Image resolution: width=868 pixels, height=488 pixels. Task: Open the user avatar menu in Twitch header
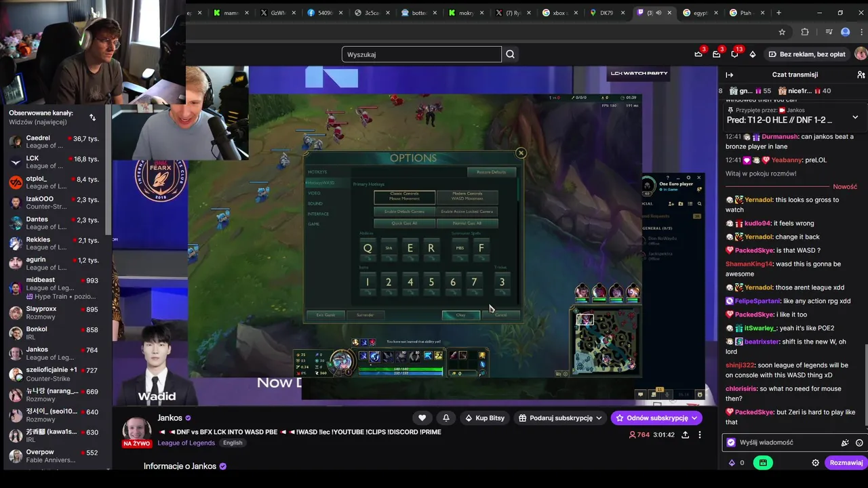pyautogui.click(x=861, y=54)
